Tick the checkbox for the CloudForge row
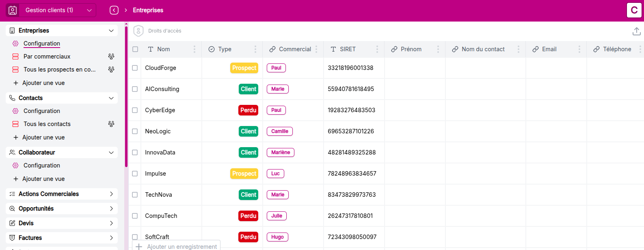Screen dimensions: 644x250 coord(135,68)
